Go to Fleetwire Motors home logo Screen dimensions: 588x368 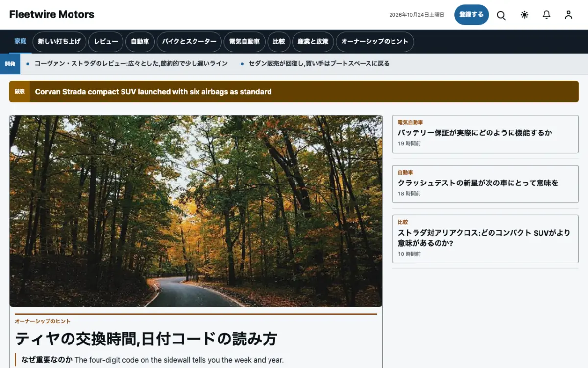click(51, 14)
